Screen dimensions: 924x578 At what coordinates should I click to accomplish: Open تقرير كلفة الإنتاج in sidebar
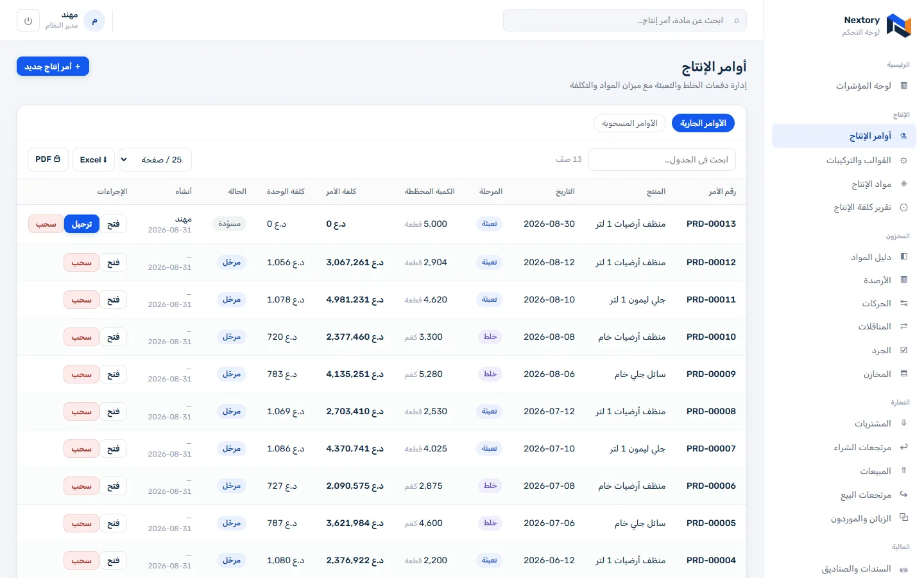[844, 207]
